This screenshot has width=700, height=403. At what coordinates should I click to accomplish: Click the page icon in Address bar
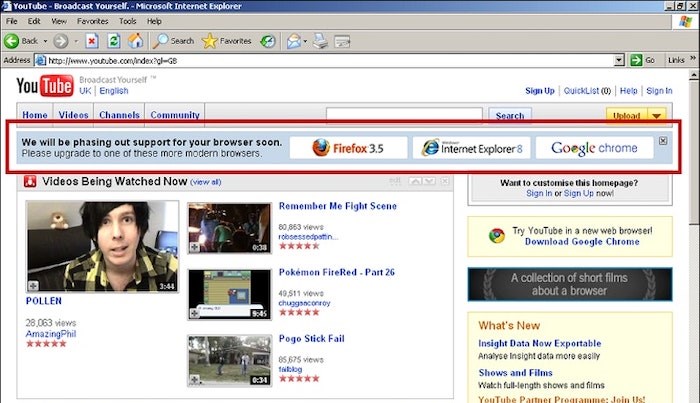pyautogui.click(x=41, y=60)
